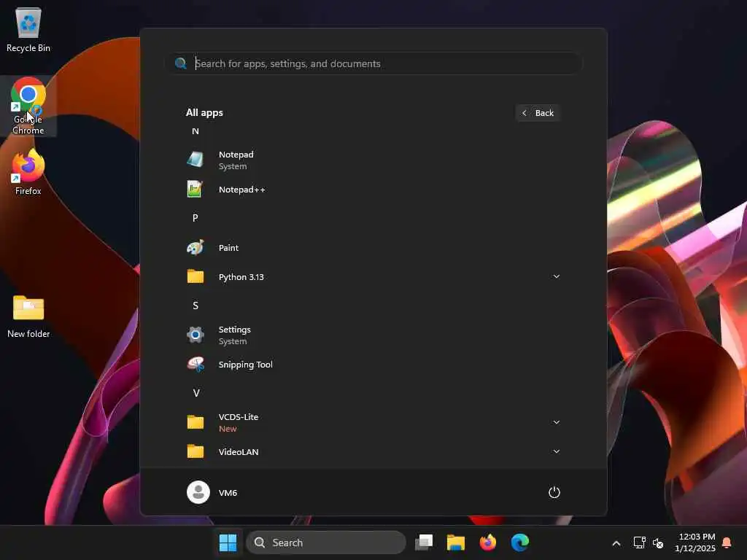Open notifications bell icon
Viewport: 747px width, 560px height.
point(727,542)
